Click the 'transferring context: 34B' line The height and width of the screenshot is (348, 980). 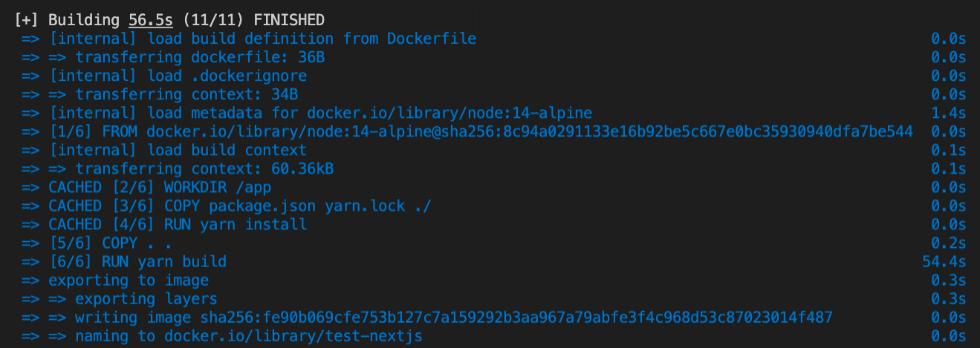(x=186, y=94)
